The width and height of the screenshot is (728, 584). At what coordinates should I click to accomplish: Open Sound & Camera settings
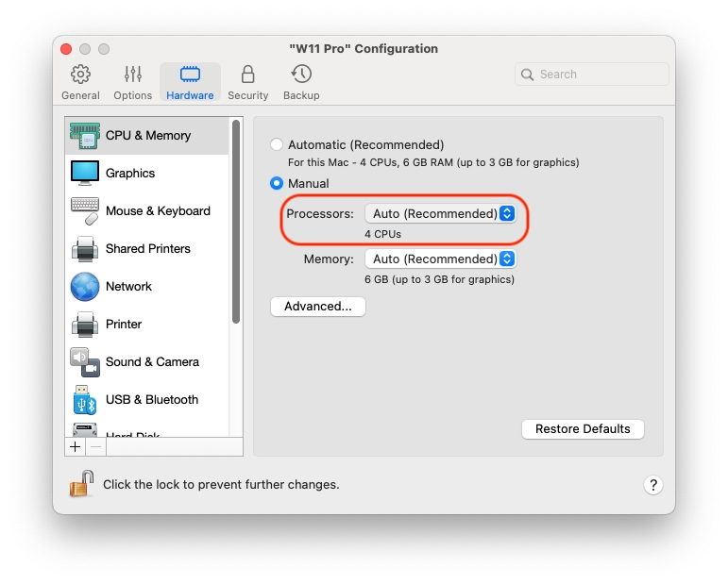(151, 362)
